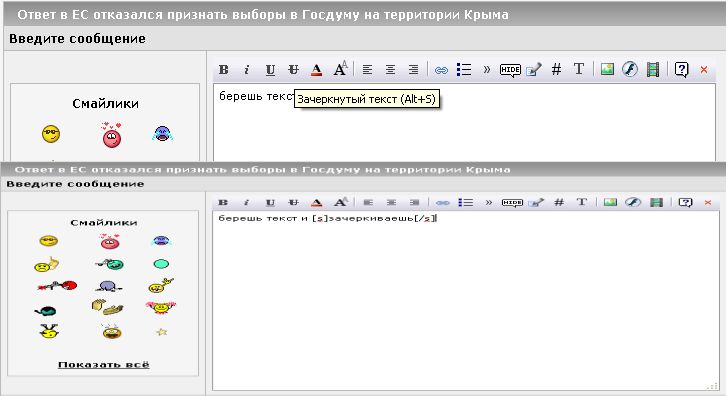The image size is (726, 396).
Task: Click red X in lower editor toolbar
Action: coord(707,202)
